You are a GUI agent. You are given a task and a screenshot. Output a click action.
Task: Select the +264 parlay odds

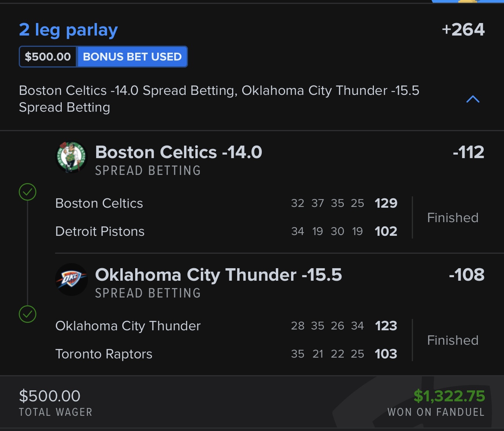click(x=463, y=30)
